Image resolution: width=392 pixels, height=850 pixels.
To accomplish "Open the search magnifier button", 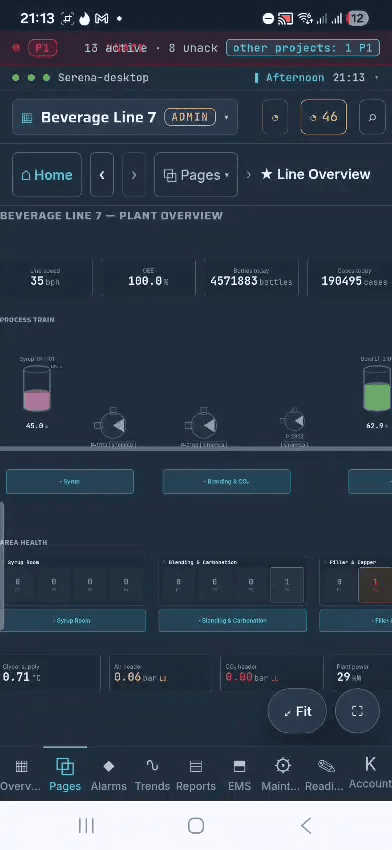I will (x=372, y=117).
